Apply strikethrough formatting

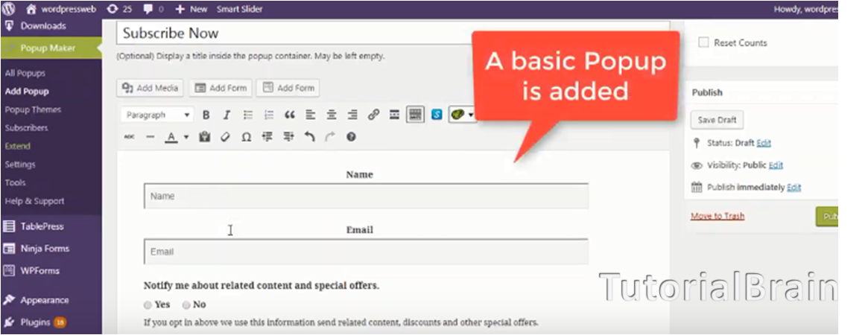(x=129, y=136)
